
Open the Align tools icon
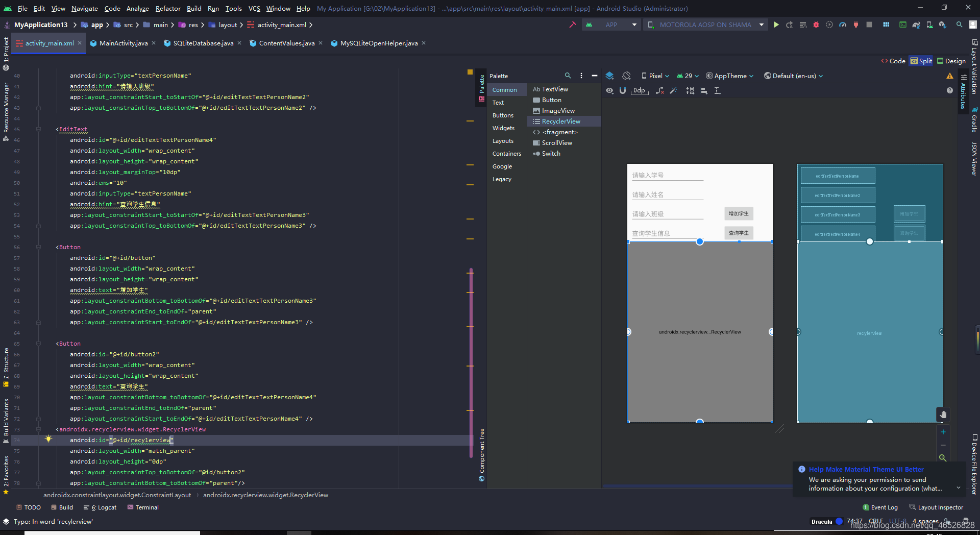[x=704, y=90]
